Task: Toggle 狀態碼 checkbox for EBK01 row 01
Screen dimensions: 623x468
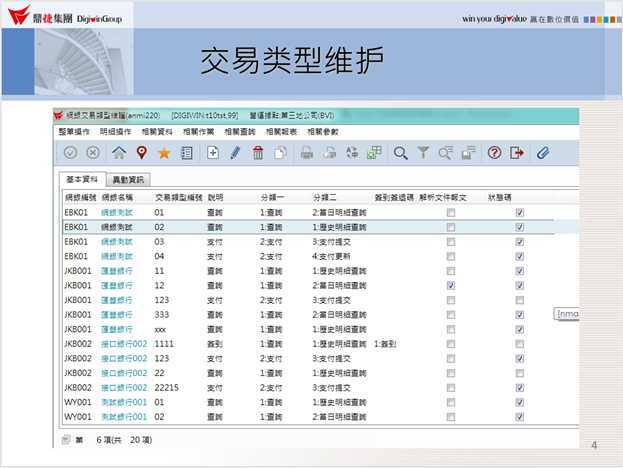Action: click(x=519, y=213)
